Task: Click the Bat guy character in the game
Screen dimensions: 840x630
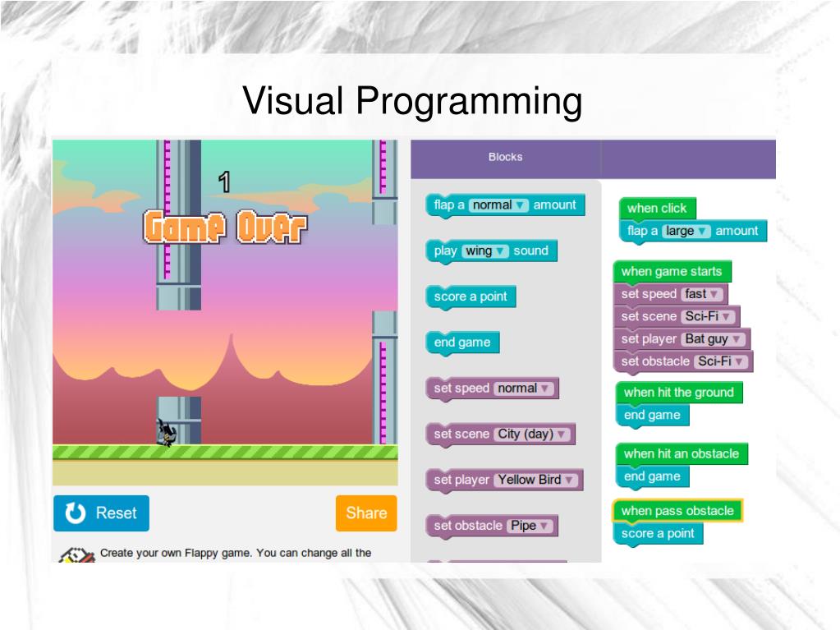Action: pos(166,432)
